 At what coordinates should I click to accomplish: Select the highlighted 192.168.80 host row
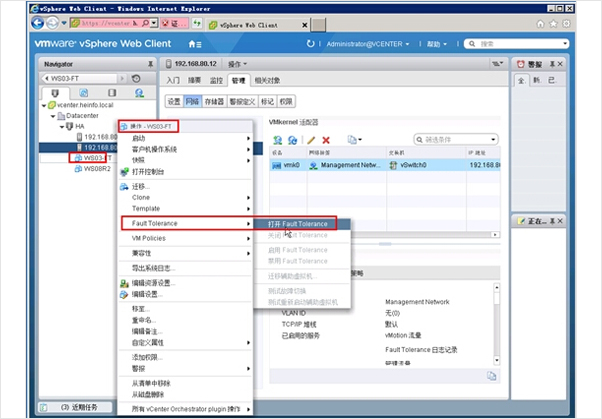[x=78, y=147]
